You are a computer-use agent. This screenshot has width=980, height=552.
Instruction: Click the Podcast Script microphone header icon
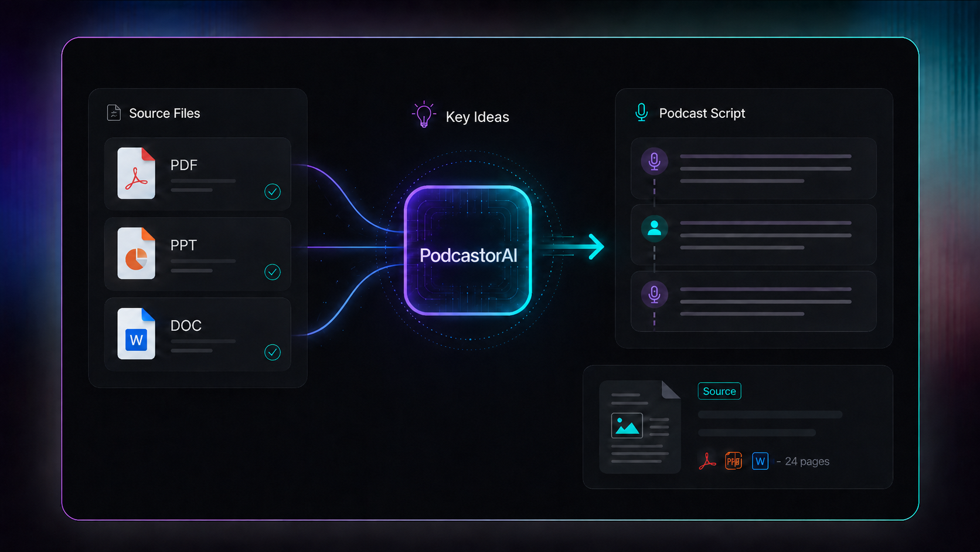pyautogui.click(x=642, y=112)
